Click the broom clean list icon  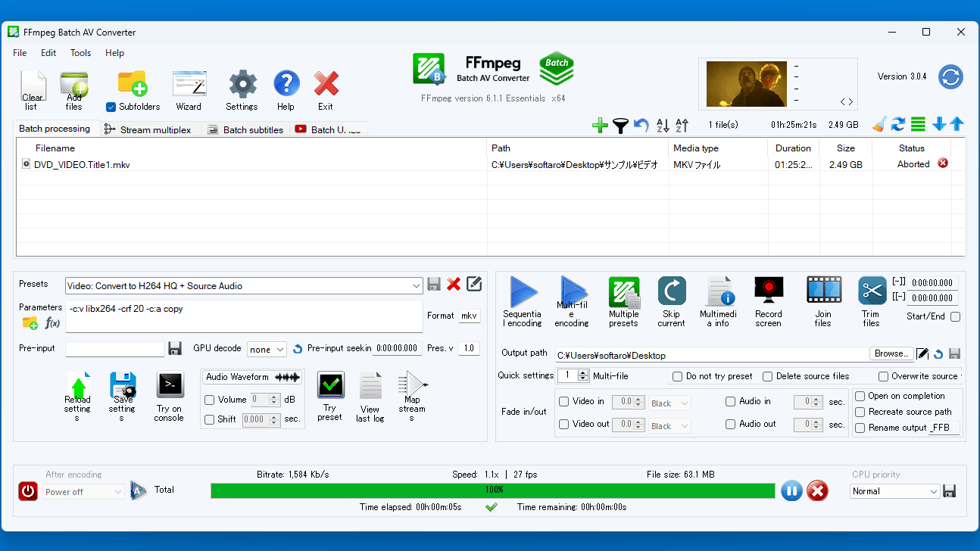pos(879,124)
